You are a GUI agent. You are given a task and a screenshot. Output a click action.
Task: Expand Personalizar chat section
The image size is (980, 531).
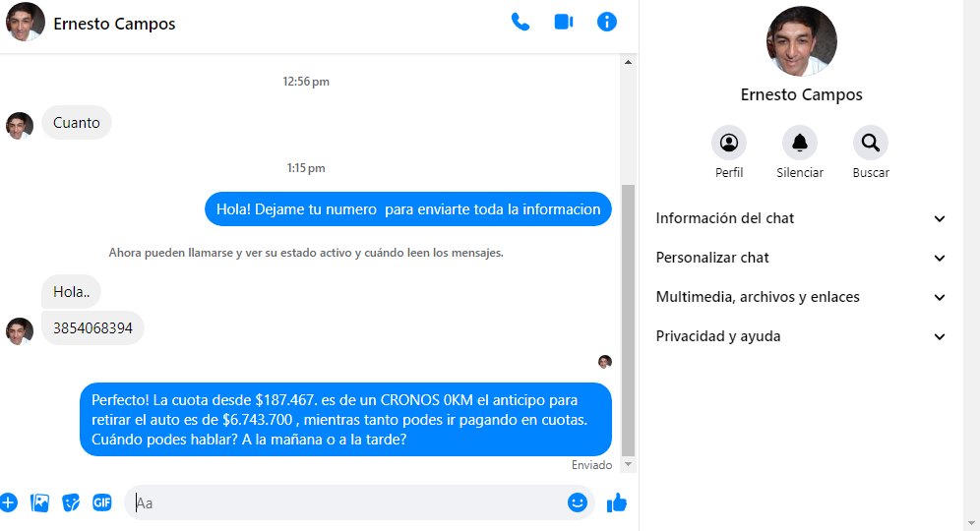pos(801,258)
